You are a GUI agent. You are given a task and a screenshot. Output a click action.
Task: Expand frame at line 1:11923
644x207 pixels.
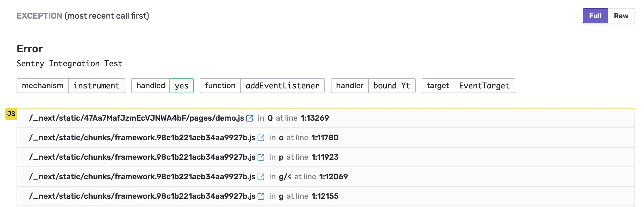click(444, 157)
